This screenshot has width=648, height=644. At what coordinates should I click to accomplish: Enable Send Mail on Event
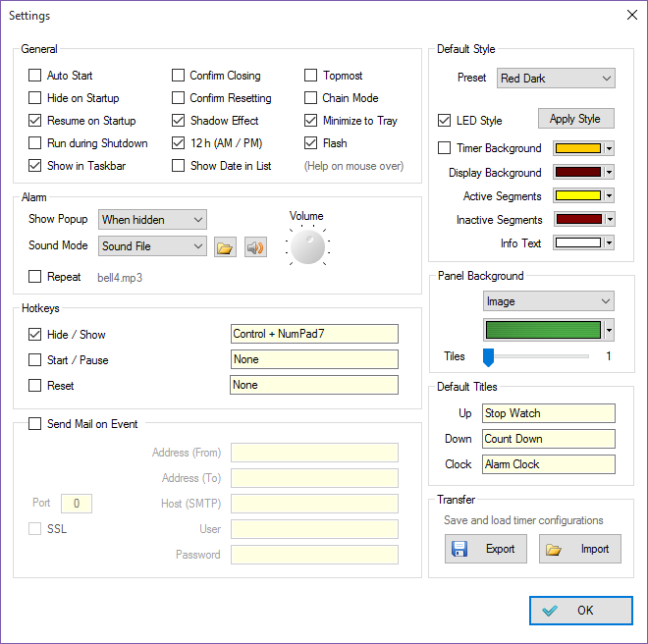[x=34, y=424]
